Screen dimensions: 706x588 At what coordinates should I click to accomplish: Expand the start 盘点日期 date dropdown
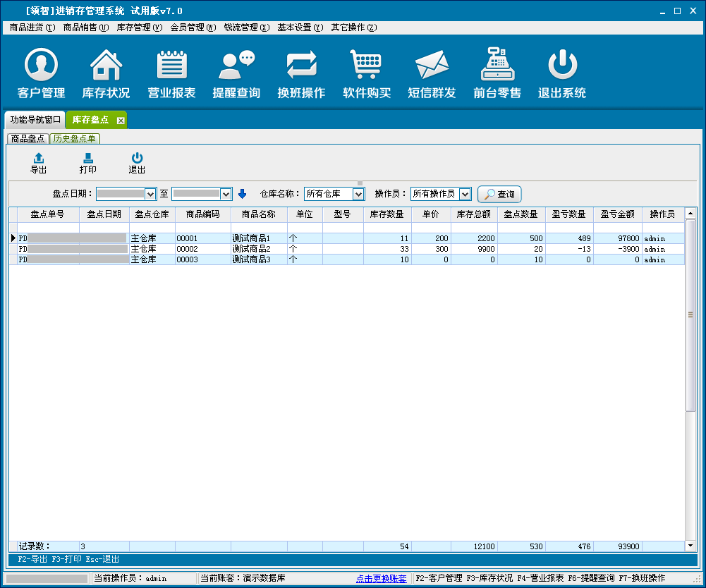150,194
